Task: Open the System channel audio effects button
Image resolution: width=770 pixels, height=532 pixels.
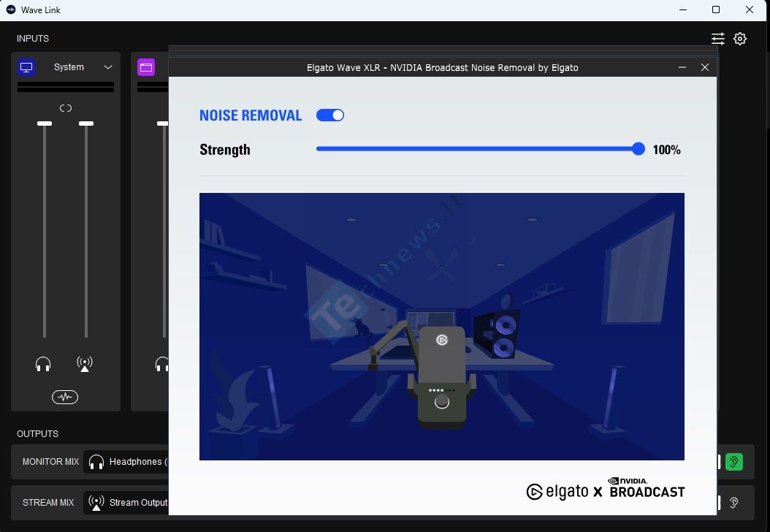Action: 65,397
